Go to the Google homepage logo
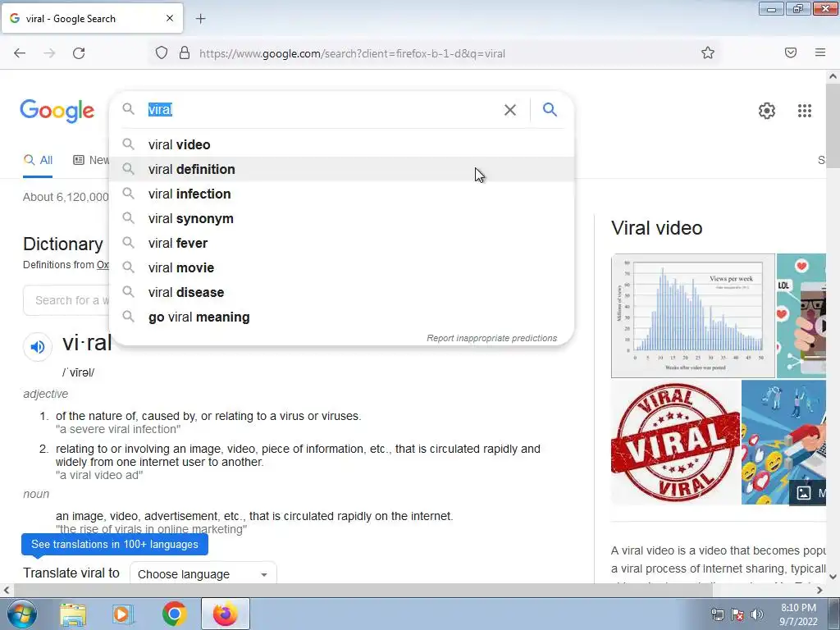 tap(57, 111)
